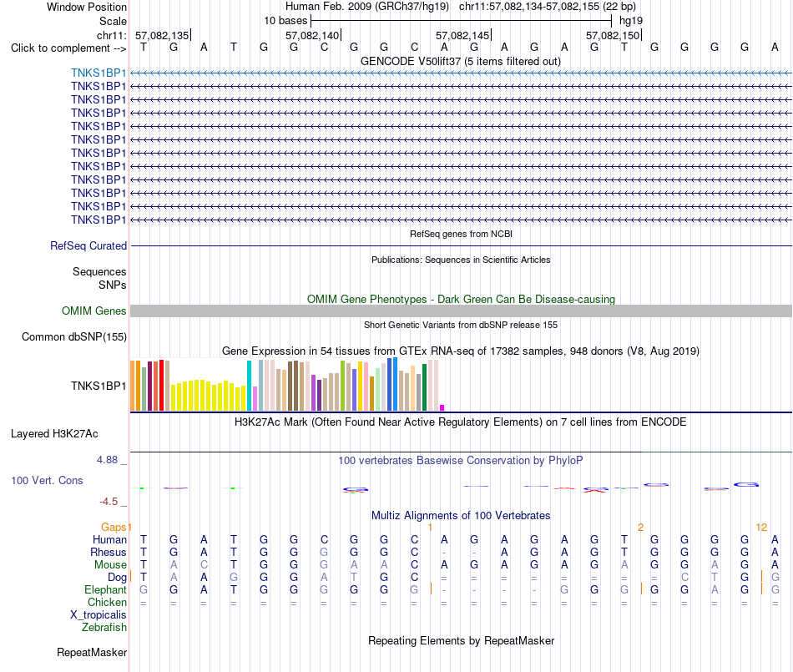Click position marker 57,082,145
This screenshot has height=672, width=793.
click(x=462, y=35)
